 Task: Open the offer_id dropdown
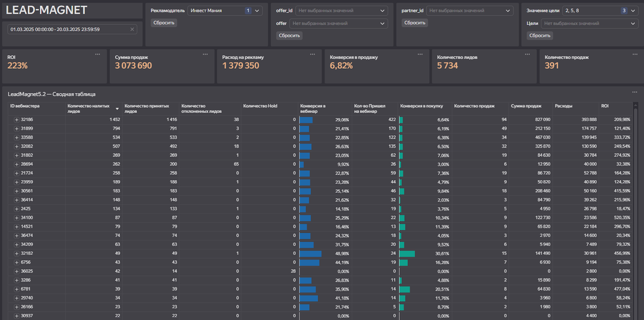pyautogui.click(x=341, y=10)
